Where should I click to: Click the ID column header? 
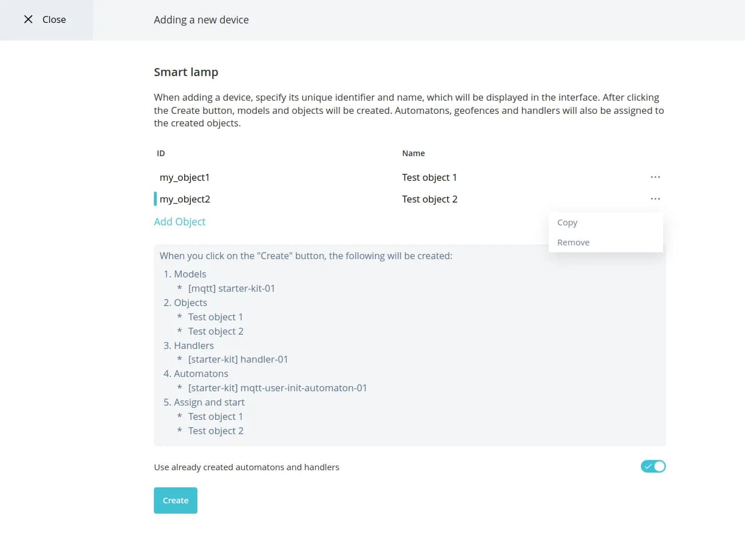(161, 153)
